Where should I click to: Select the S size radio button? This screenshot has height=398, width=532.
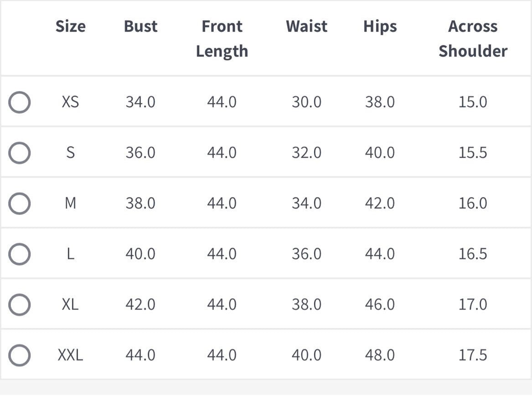pyautogui.click(x=19, y=153)
